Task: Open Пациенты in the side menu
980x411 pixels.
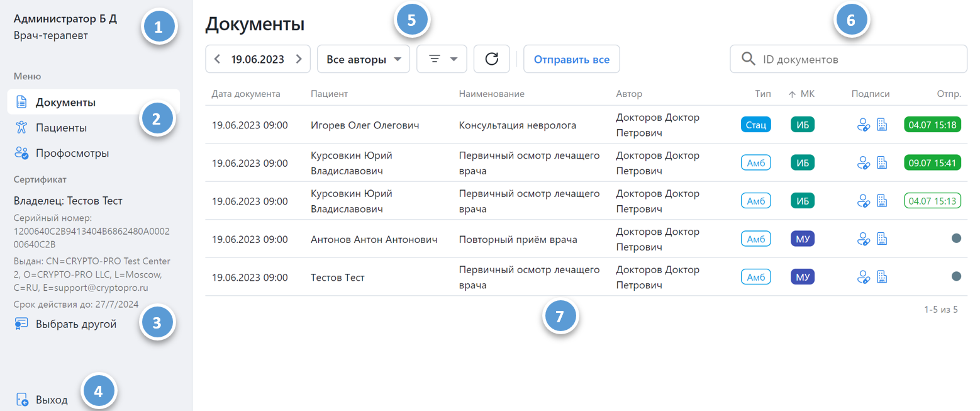Action: click(x=61, y=128)
